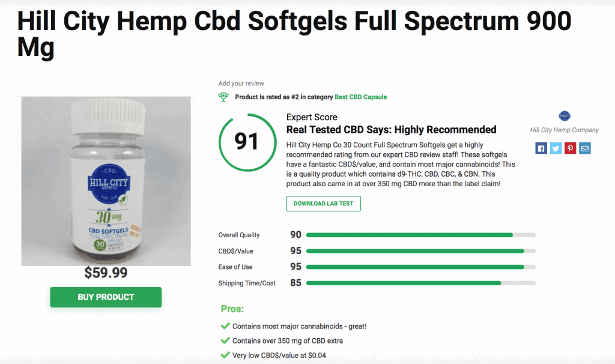This screenshot has height=364, width=615.
Task: Click the green trophy ranking icon
Action: pyautogui.click(x=223, y=96)
